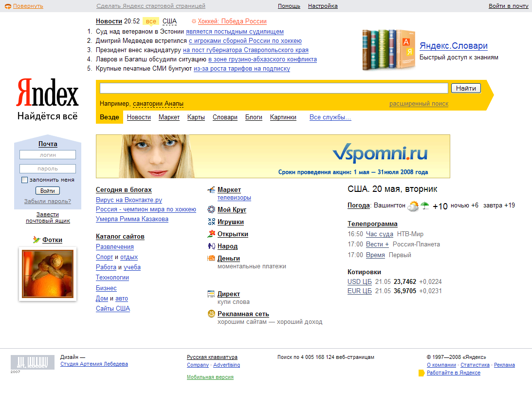
Task: Switch to the Картинки search tab
Action: (x=283, y=117)
